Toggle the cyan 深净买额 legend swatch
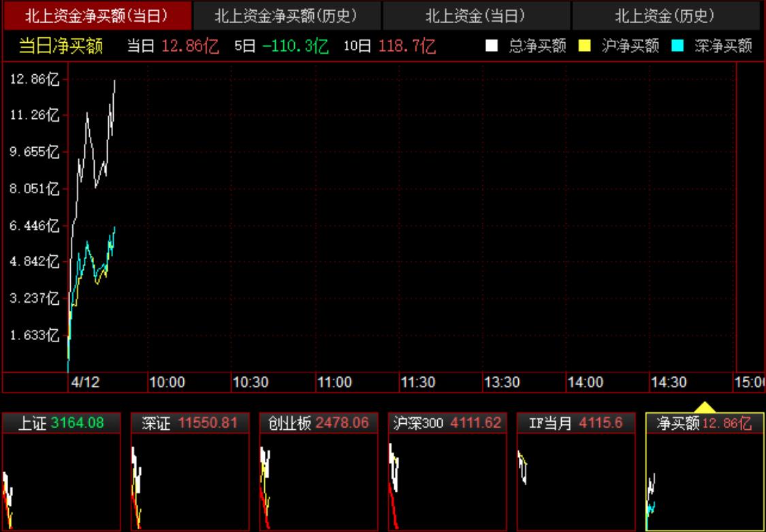Image resolution: width=766 pixels, height=532 pixels. (x=677, y=46)
